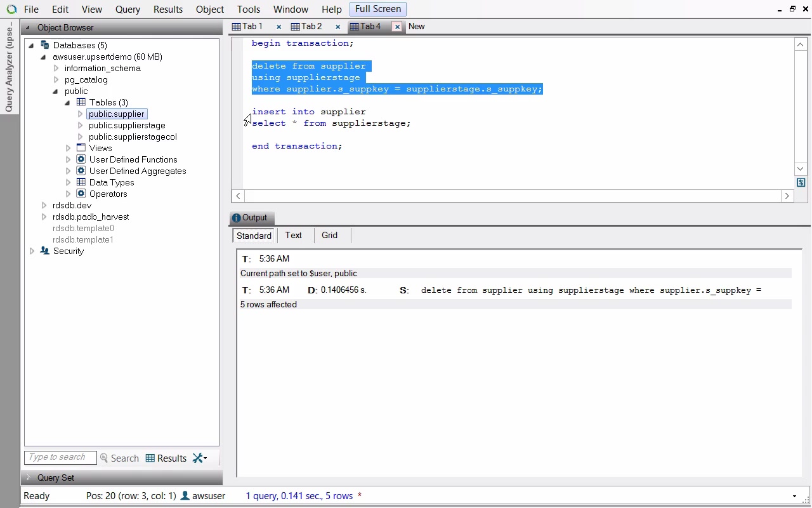Expand the information_schema node
Screen dimensions: 812x508
pyautogui.click(x=56, y=68)
